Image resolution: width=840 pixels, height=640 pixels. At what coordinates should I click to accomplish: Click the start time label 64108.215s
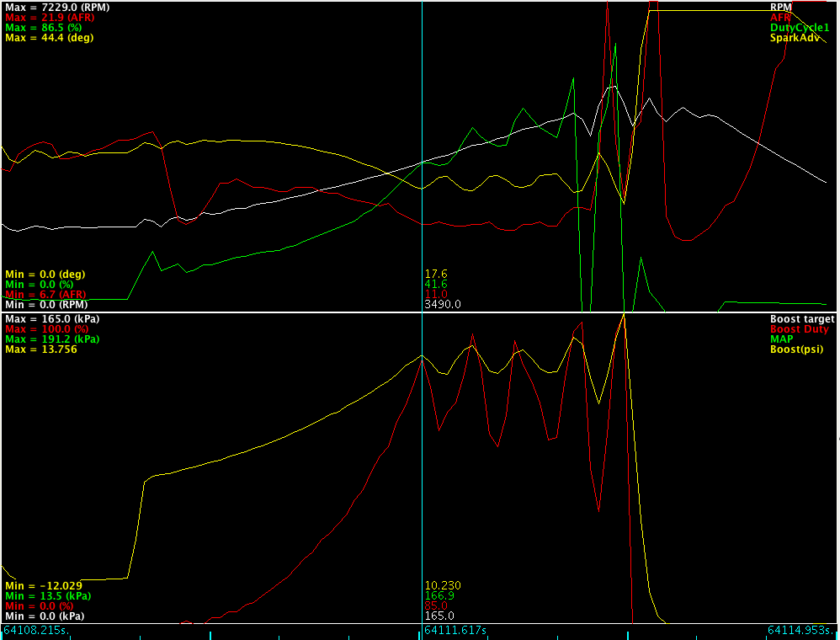pyautogui.click(x=36, y=630)
